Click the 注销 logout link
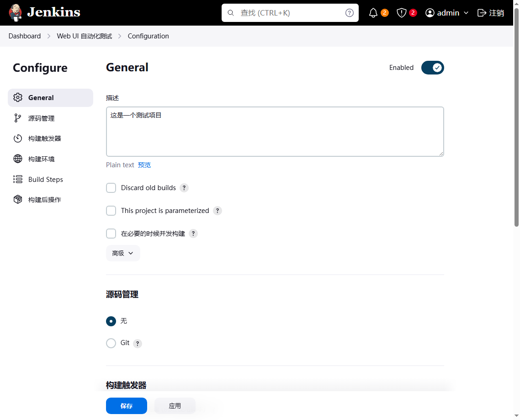 click(490, 13)
